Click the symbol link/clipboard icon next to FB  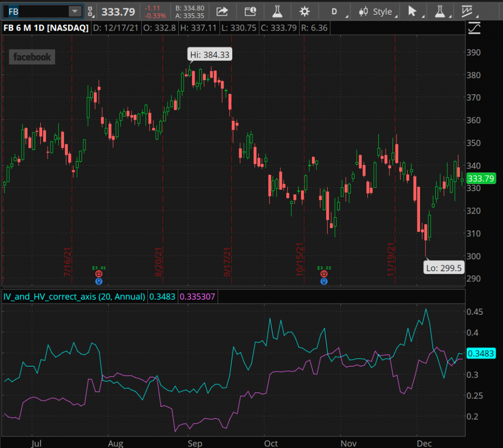coord(90,12)
